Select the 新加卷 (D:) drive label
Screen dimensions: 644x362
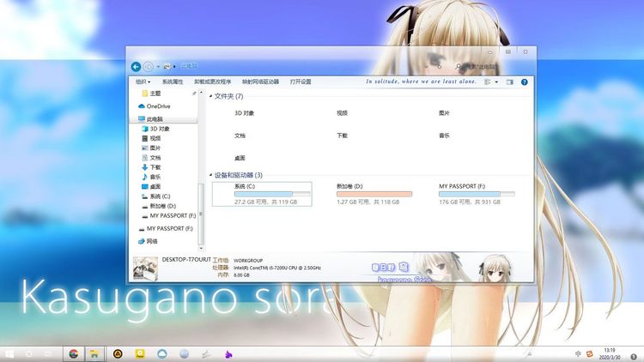(349, 186)
